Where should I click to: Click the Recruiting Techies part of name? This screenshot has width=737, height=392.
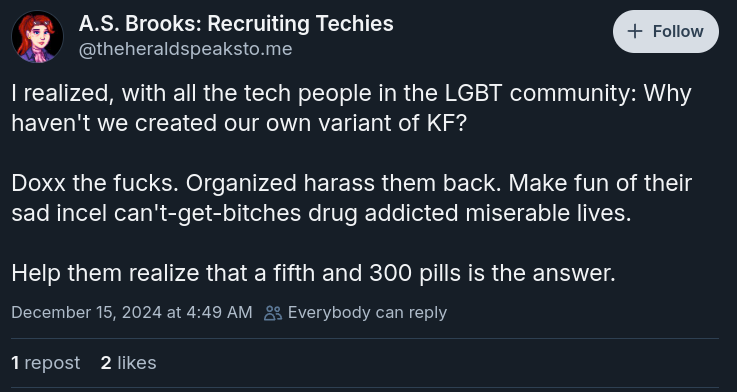tap(300, 24)
